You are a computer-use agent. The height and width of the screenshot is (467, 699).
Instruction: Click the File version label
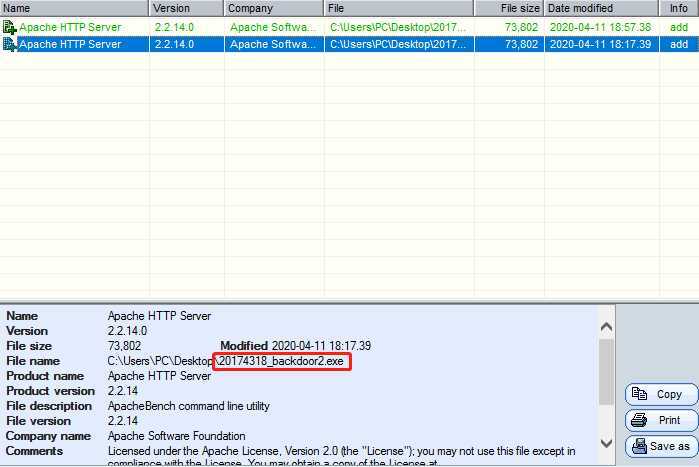(x=38, y=421)
